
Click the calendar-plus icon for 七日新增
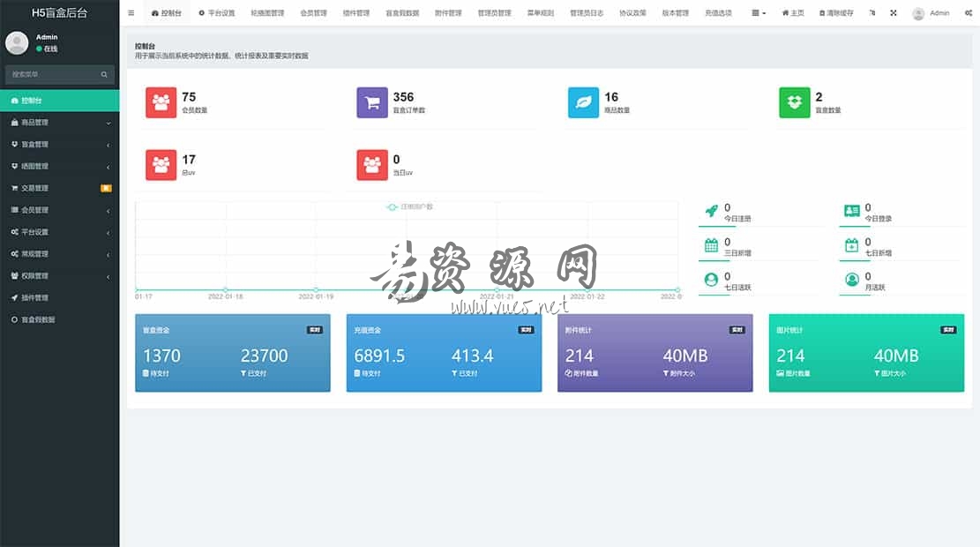[x=852, y=245]
